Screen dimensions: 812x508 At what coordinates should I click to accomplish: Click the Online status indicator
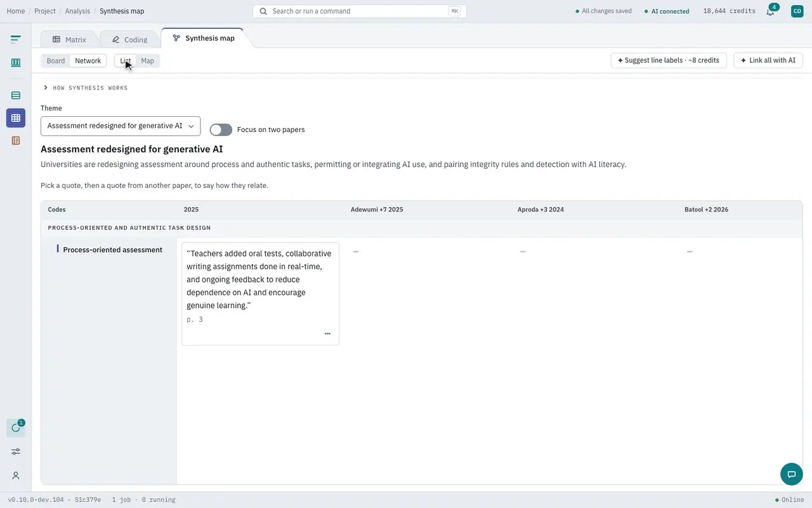[x=790, y=500]
